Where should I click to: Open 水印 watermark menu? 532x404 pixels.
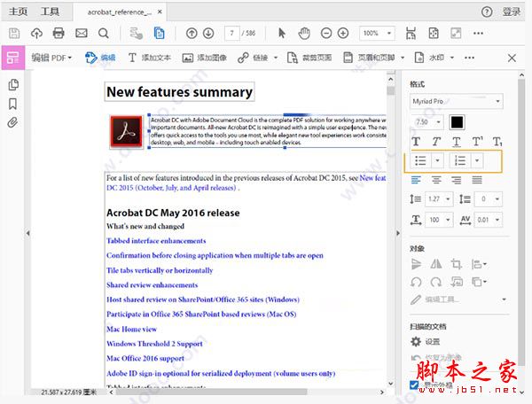click(x=434, y=58)
